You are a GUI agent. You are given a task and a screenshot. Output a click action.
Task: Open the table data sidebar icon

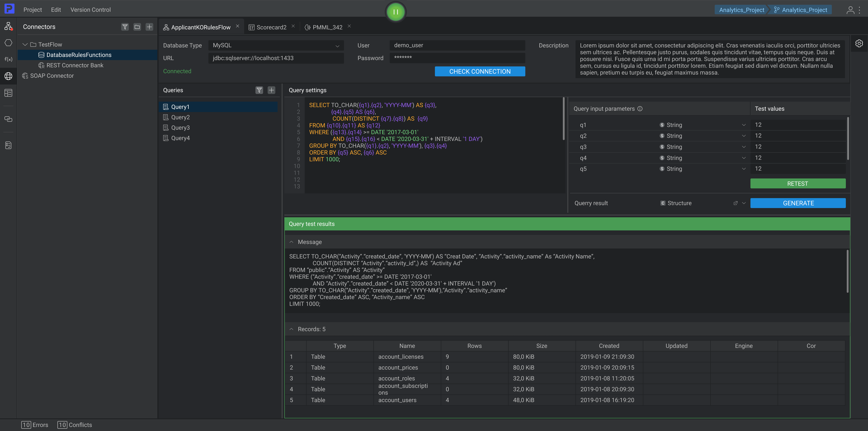pyautogui.click(x=8, y=93)
